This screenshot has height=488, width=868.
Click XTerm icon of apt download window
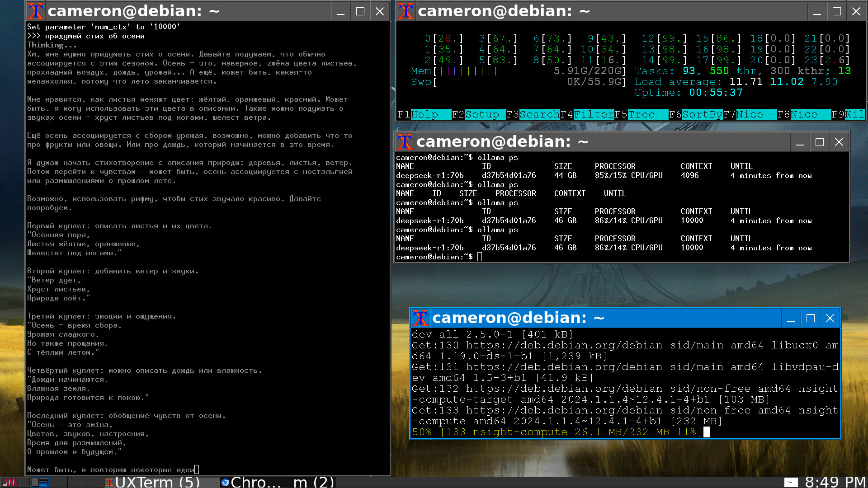[x=420, y=318]
